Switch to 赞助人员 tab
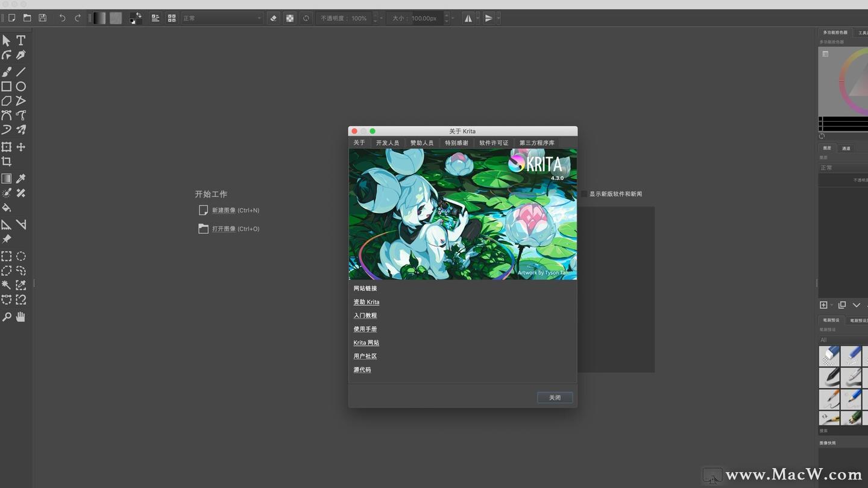The image size is (868, 488). (422, 143)
